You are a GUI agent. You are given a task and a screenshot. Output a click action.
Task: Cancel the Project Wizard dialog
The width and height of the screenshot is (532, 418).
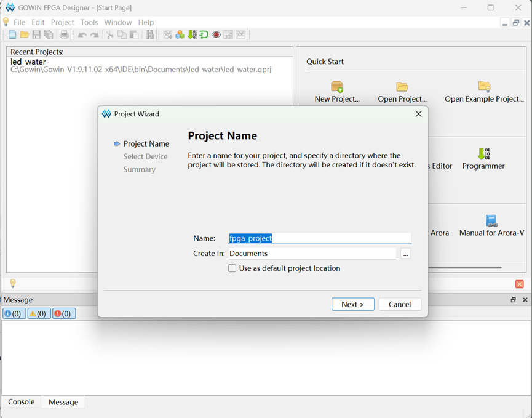(400, 304)
